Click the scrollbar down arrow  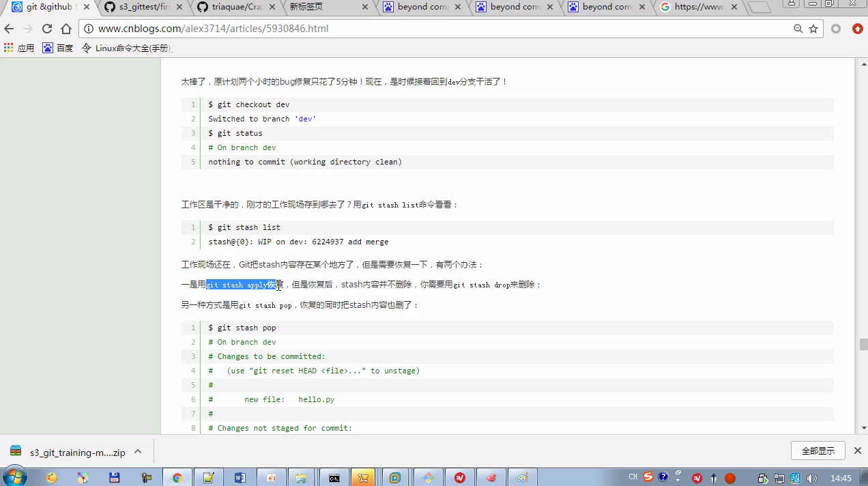click(x=863, y=428)
